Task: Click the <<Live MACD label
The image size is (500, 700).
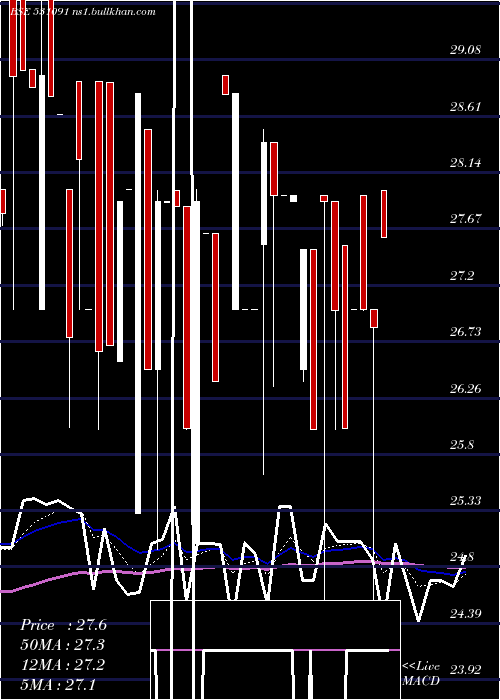Action: coord(421,673)
